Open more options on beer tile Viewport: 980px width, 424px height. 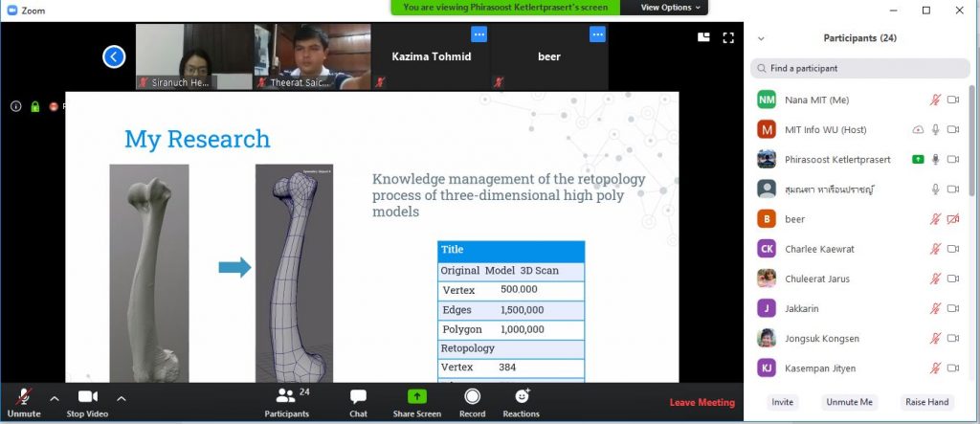(x=597, y=34)
